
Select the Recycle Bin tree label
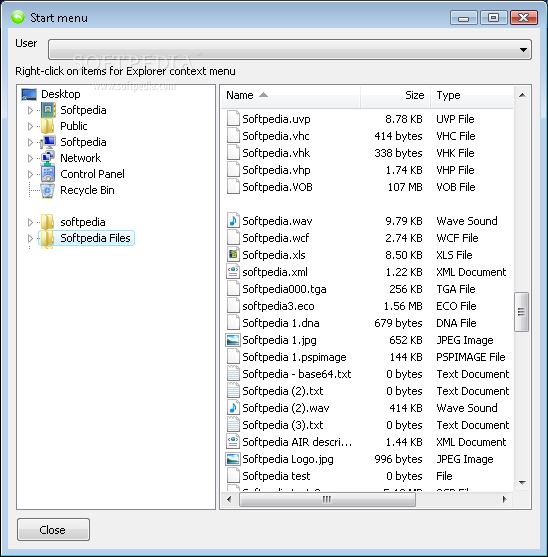pyautogui.click(x=87, y=190)
